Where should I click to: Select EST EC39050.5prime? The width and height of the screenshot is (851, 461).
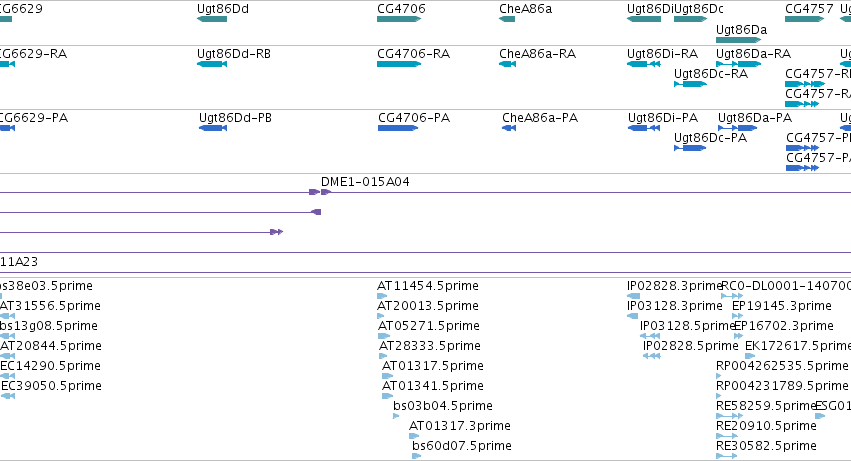[x=52, y=386]
